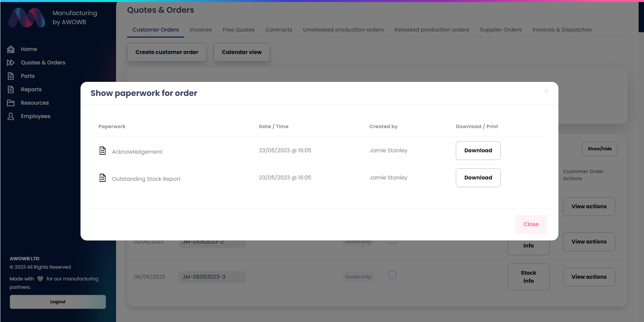Click the Parts document icon in sidebar

(11, 76)
